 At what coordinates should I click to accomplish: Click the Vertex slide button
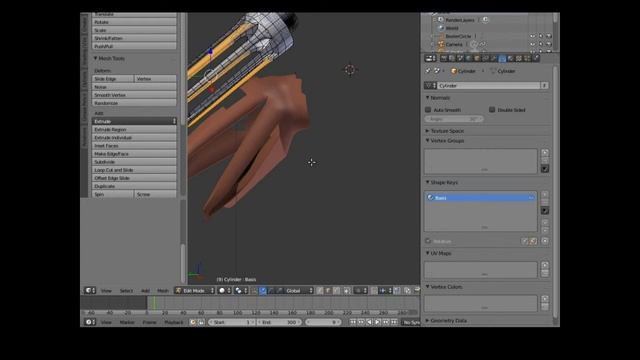pos(156,79)
